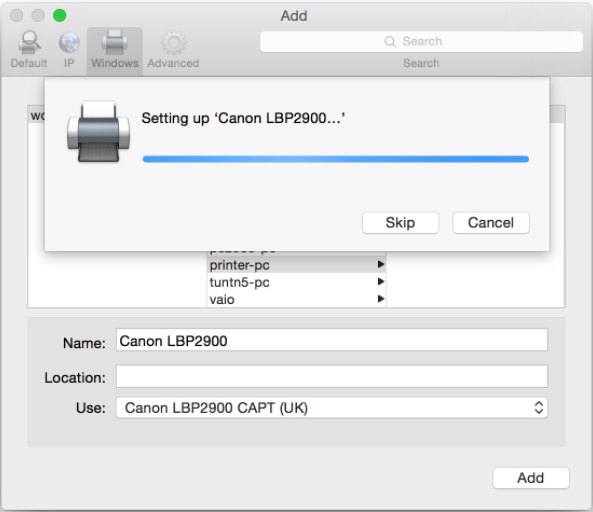Click the Search label under the field
This screenshot has width=593, height=512.
(x=421, y=63)
